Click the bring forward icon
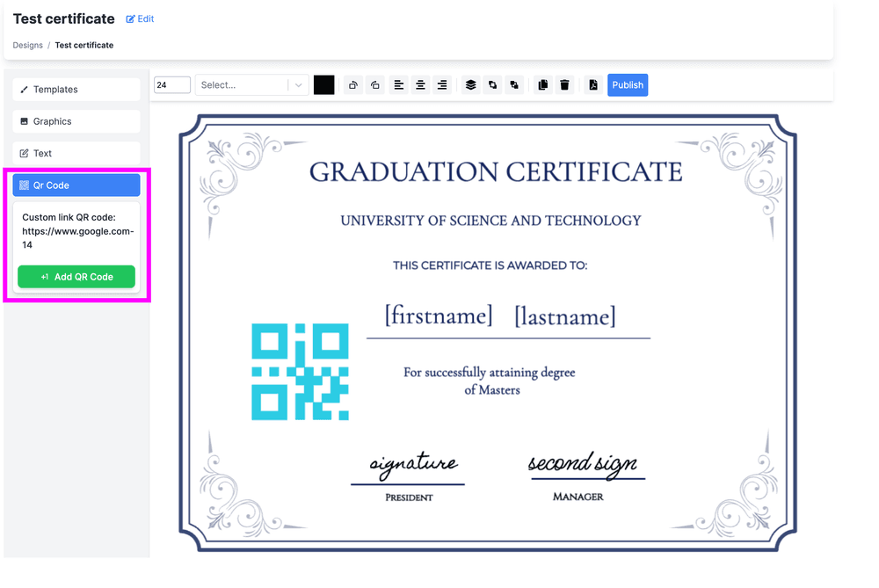This screenshot has width=879, height=588. coord(492,84)
